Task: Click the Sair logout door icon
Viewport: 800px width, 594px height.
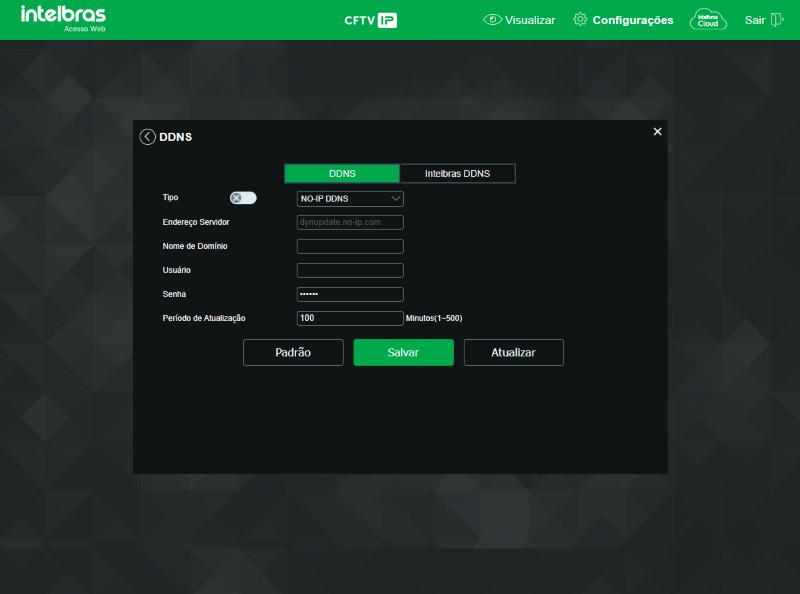Action: tap(777, 20)
